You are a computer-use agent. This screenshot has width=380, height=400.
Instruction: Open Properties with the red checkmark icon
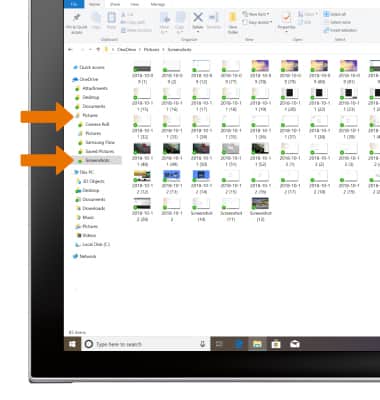(286, 21)
